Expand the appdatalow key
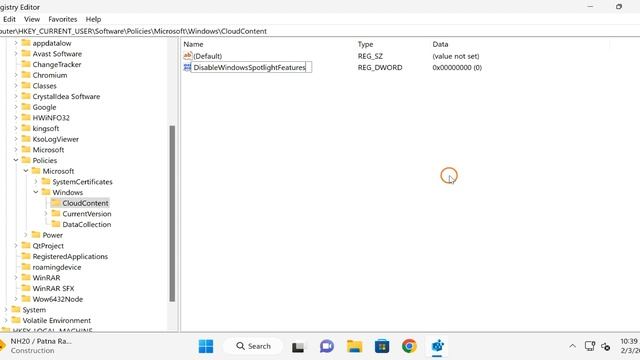 pos(16,43)
